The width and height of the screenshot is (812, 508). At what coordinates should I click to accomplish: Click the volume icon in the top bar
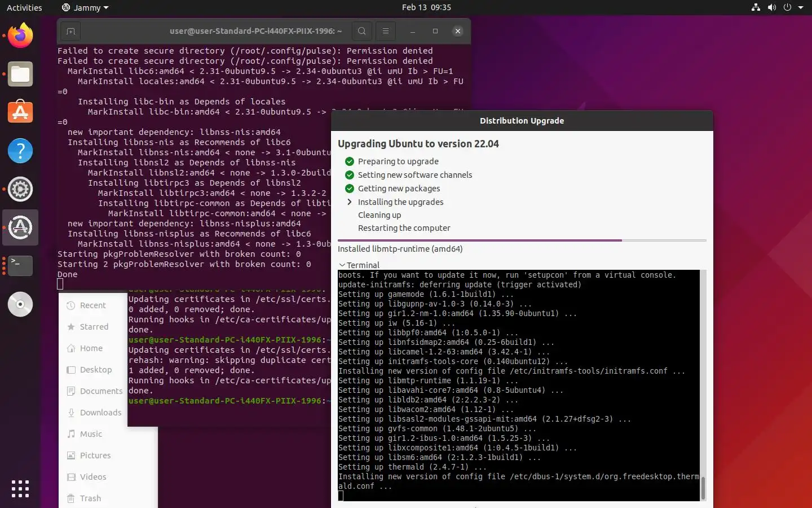[x=772, y=7]
